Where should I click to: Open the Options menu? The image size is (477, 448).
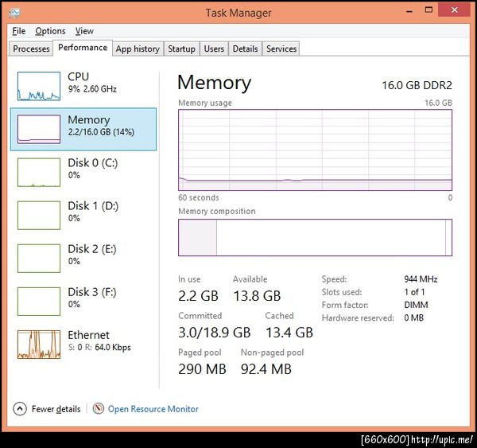[x=50, y=31]
